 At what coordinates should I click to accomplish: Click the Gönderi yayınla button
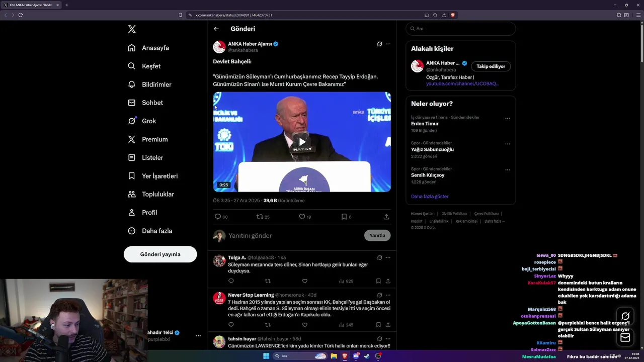[x=160, y=254]
